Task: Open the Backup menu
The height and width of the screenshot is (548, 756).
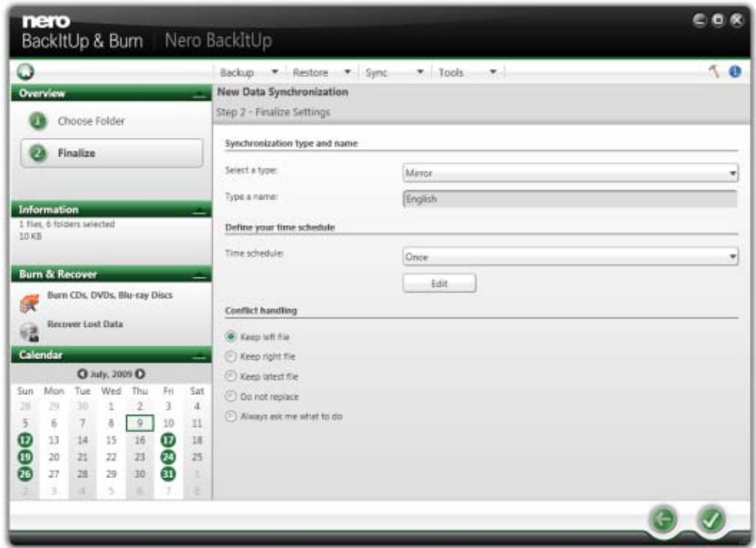Action: 237,72
